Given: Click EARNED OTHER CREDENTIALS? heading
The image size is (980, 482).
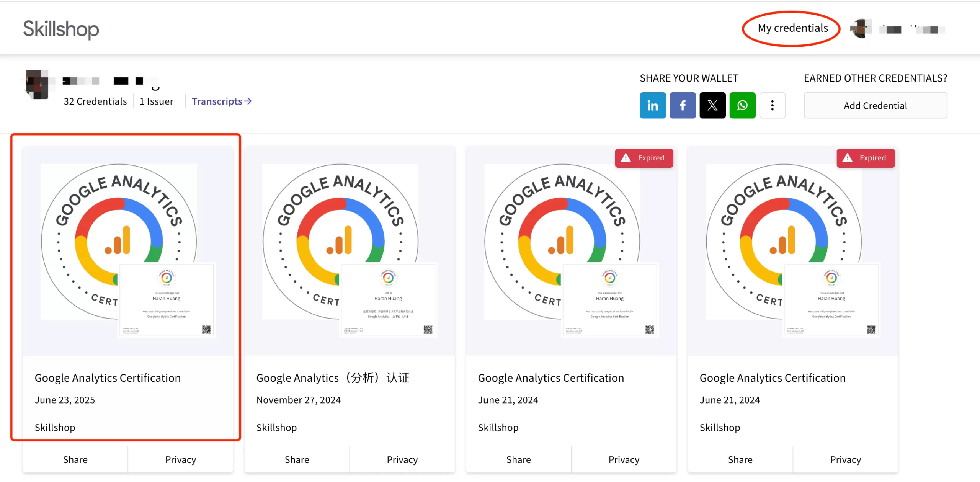Looking at the screenshot, I should pyautogui.click(x=875, y=78).
